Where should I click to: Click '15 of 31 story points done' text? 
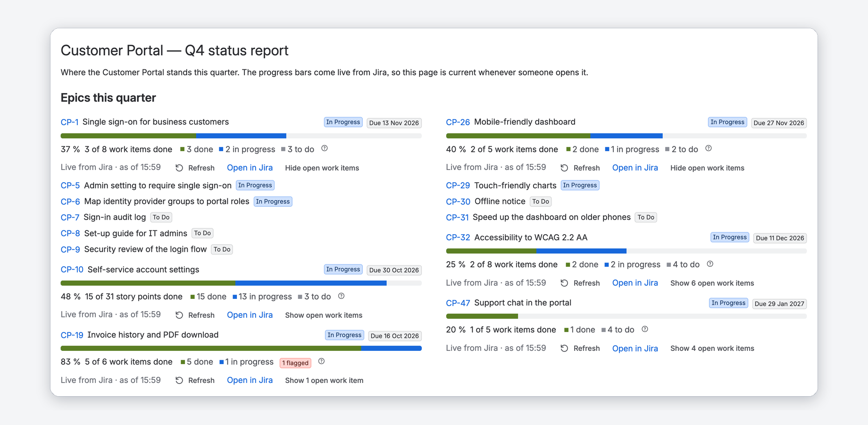tap(134, 297)
